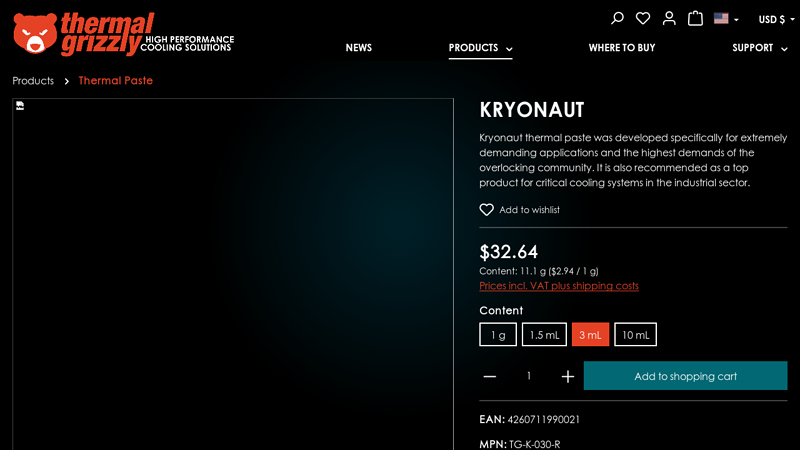Expand the Products menu

click(x=480, y=48)
